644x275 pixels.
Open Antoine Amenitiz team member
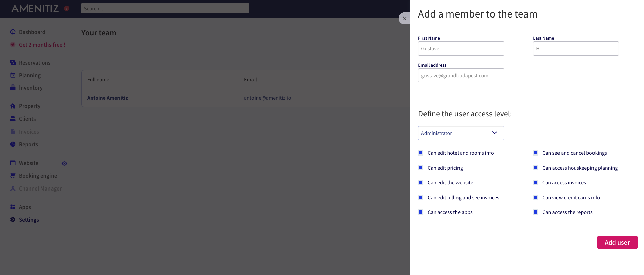107,98
